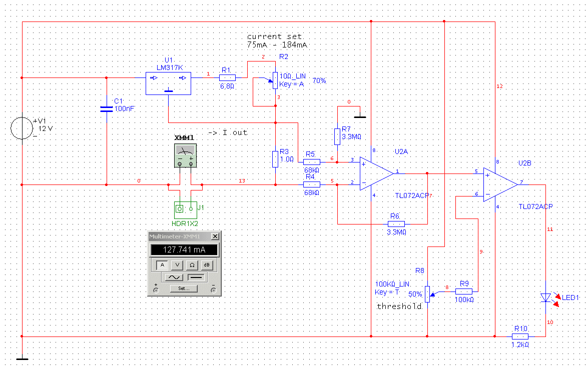
Task: Click the TL072ACP label under U2B
Action: click(535, 206)
